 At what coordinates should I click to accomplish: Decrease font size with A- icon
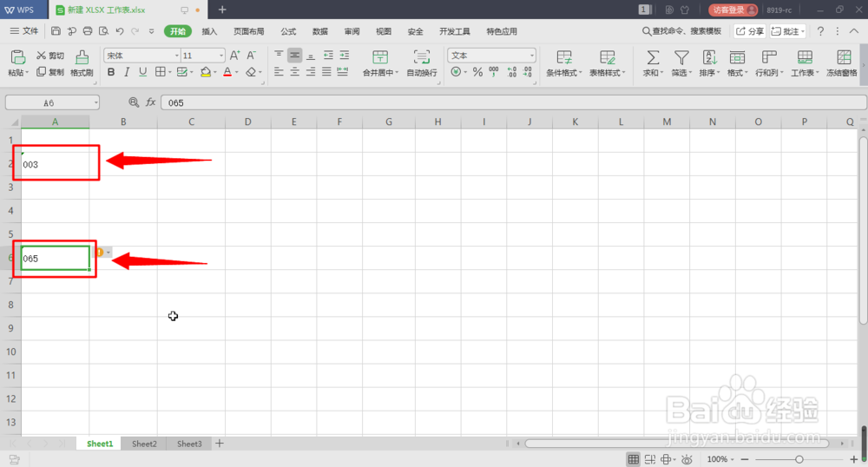click(252, 56)
